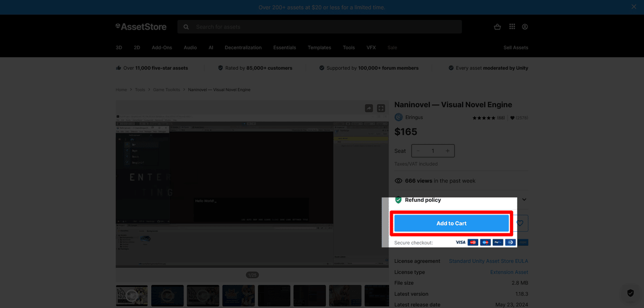The height and width of the screenshot is (308, 644).
Task: Open the Add-Ons category menu
Action: [162, 48]
